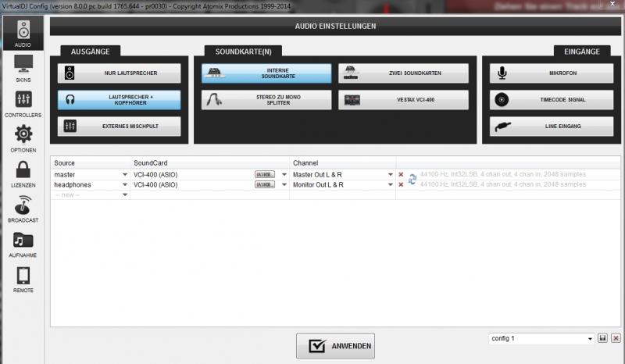This screenshot has height=364, width=625.
Task: Click the Soundkarte(n) section label
Action: click(243, 52)
